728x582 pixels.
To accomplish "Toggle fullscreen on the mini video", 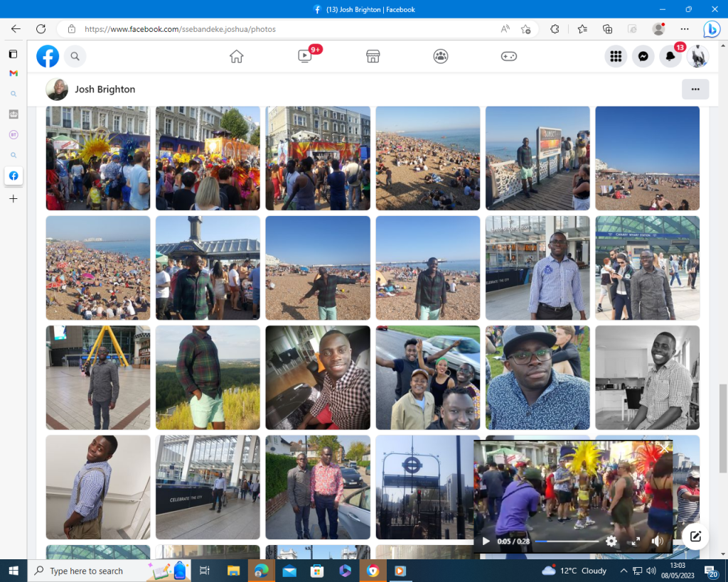I will [635, 541].
